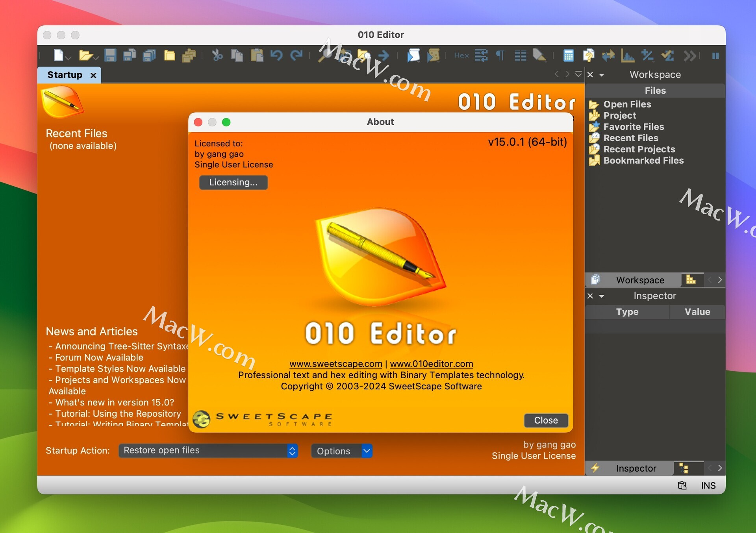Open the Histogram chart tool icon
Image resolution: width=756 pixels, height=533 pixels.
pyautogui.click(x=628, y=56)
